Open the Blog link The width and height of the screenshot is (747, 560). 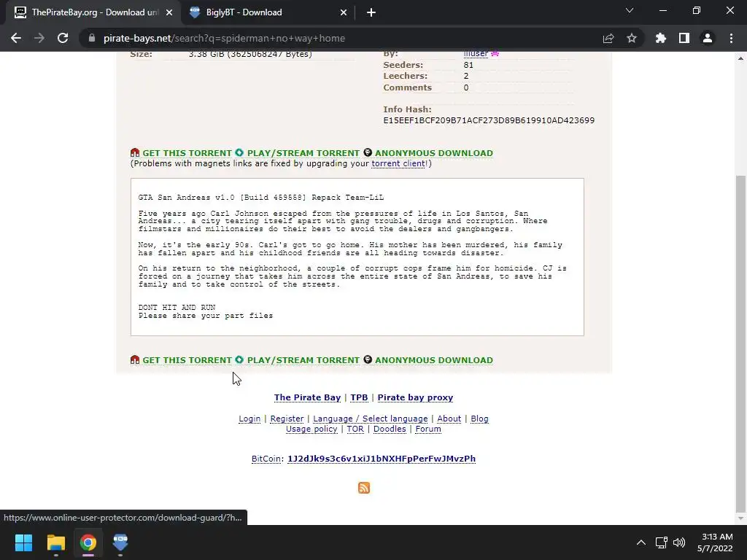479,419
